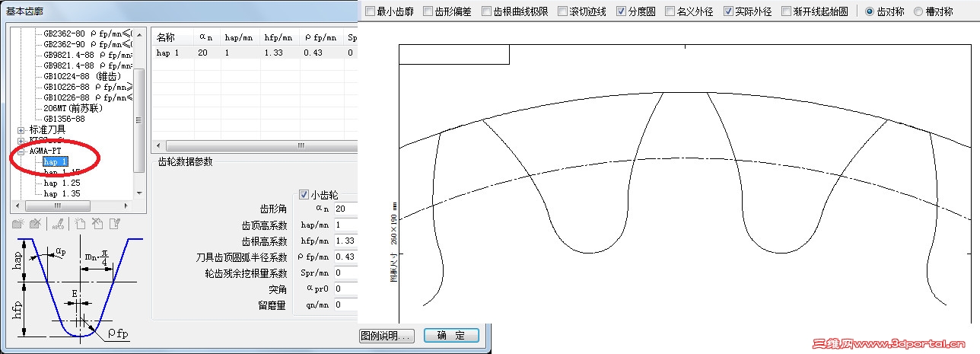This screenshot has height=354, width=980.
Task: Enable the 齿形偏差 checkbox
Action: point(428,11)
